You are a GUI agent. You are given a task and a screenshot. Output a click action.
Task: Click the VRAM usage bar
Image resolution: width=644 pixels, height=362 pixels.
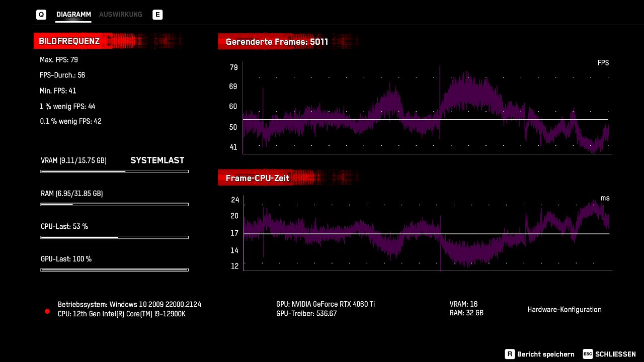(x=114, y=171)
